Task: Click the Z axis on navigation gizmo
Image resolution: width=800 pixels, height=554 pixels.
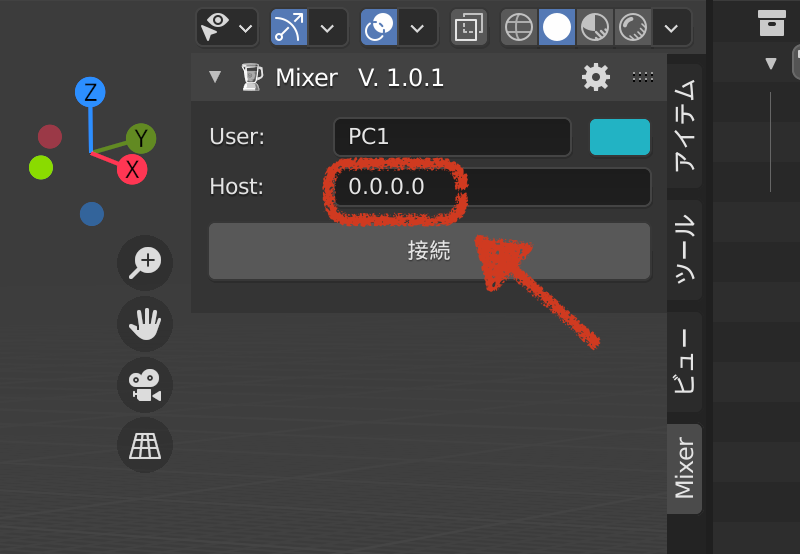Action: tap(90, 92)
